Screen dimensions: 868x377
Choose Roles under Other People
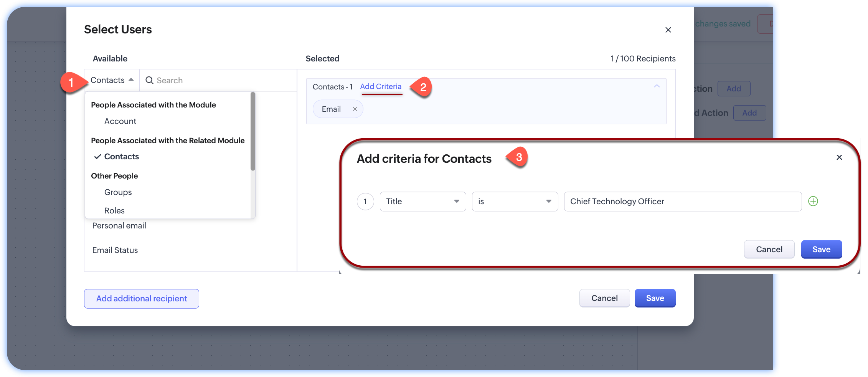[114, 210]
